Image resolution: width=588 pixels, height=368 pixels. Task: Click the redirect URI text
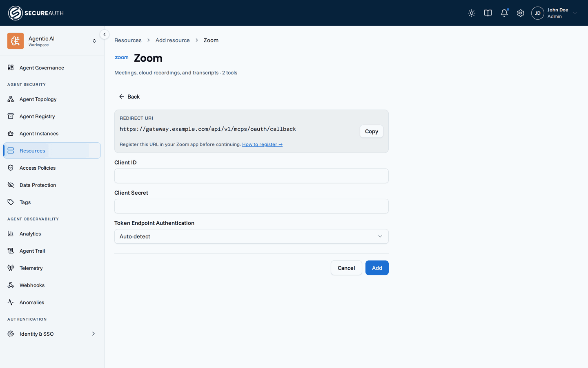click(x=208, y=129)
